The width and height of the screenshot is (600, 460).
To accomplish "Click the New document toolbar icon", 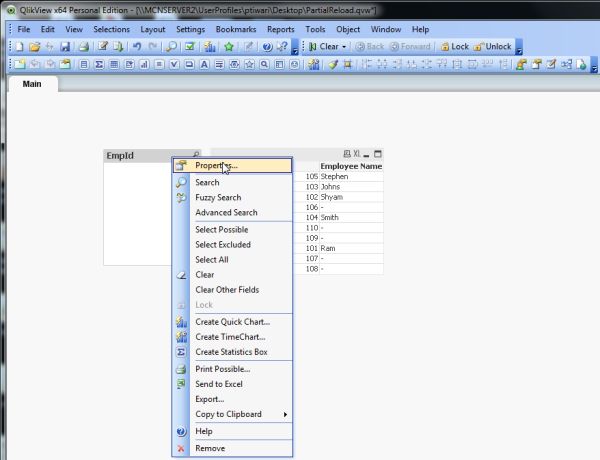I will coord(19,47).
